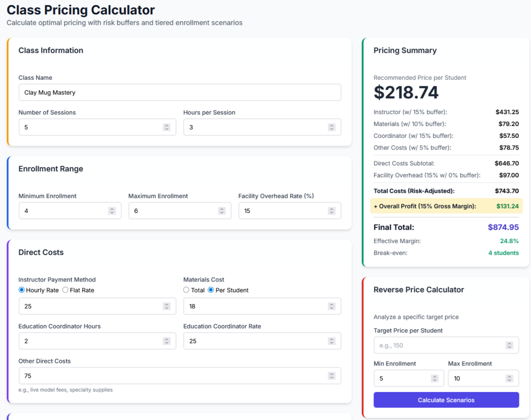This screenshot has width=531, height=420.
Task: Click the Hours per Session spinner arrows
Action: pos(331,127)
